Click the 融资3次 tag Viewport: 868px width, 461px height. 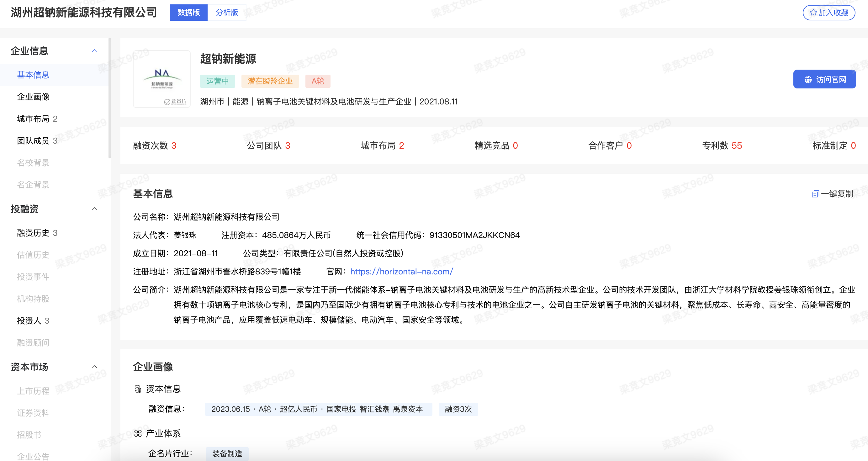coord(458,409)
